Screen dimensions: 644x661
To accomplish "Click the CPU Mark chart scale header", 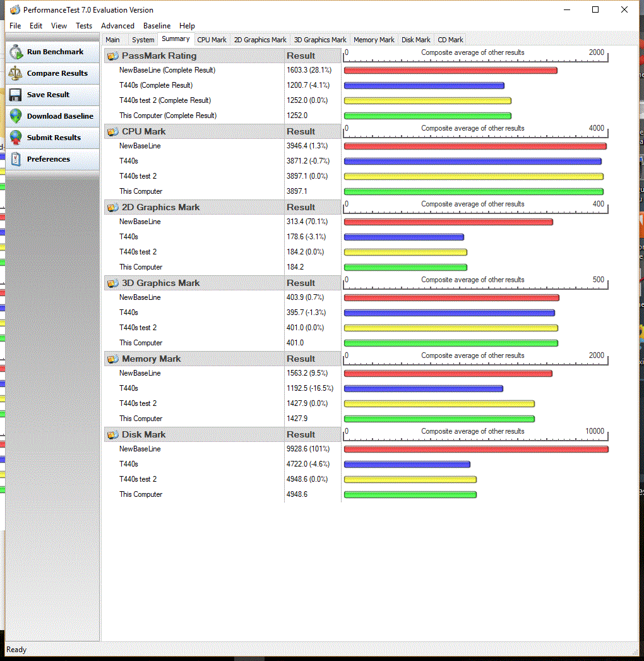I will (x=475, y=131).
